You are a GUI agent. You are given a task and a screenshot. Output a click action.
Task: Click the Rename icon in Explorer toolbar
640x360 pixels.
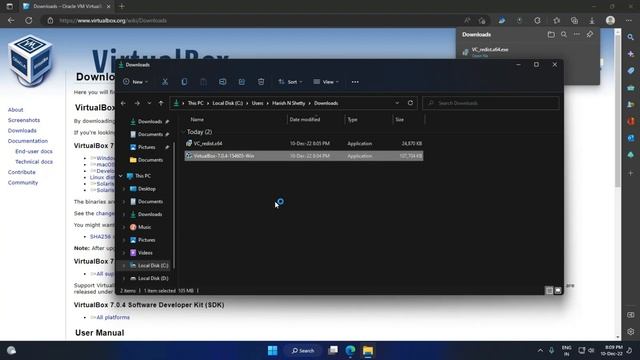[x=222, y=82]
